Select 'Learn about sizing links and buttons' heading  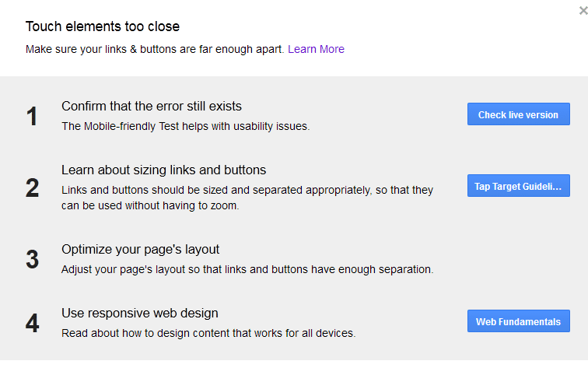coord(163,170)
